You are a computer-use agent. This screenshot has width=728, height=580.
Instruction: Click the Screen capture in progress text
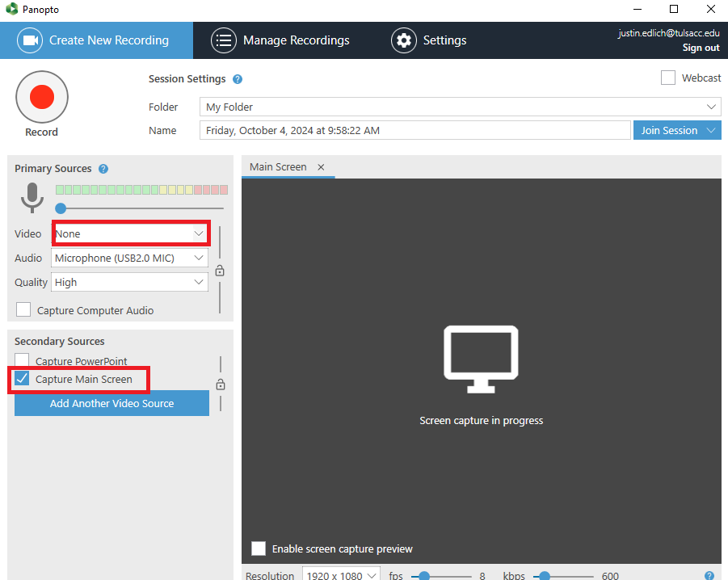(481, 420)
